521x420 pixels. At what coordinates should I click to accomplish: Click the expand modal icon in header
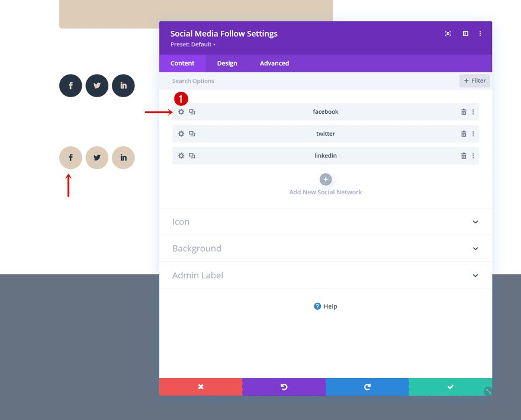pyautogui.click(x=448, y=33)
